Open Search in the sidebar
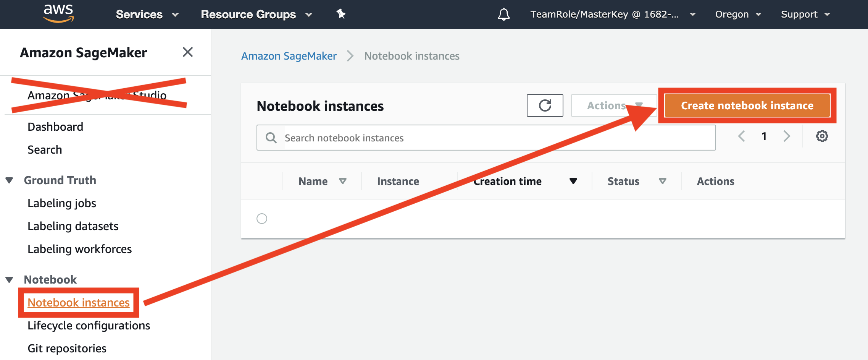This screenshot has height=360, width=868. click(45, 150)
